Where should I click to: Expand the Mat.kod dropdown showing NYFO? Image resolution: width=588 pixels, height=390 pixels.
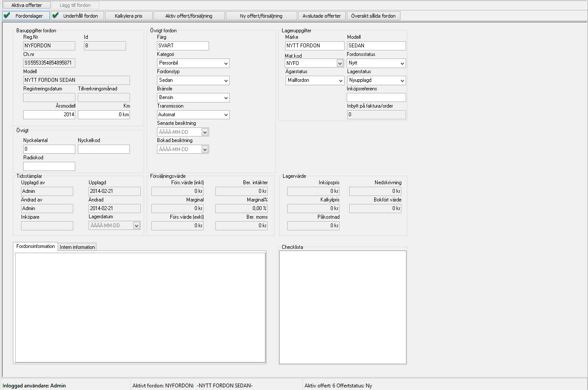click(x=340, y=63)
